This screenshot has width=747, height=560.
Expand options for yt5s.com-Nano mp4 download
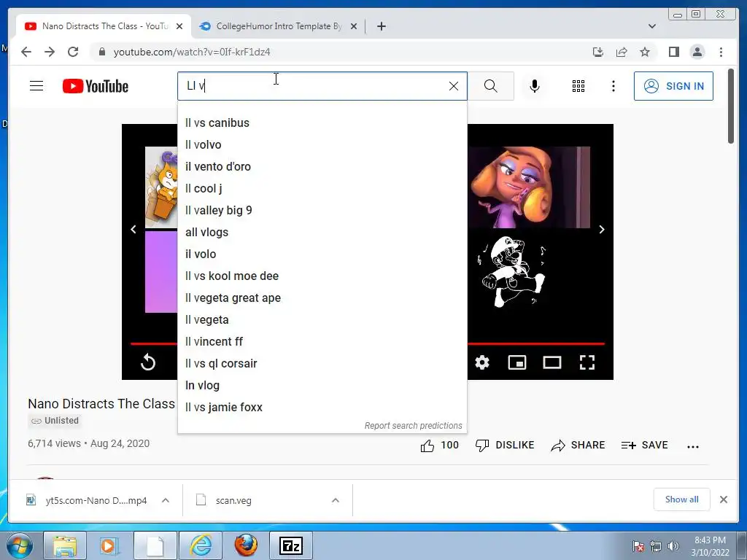point(166,500)
